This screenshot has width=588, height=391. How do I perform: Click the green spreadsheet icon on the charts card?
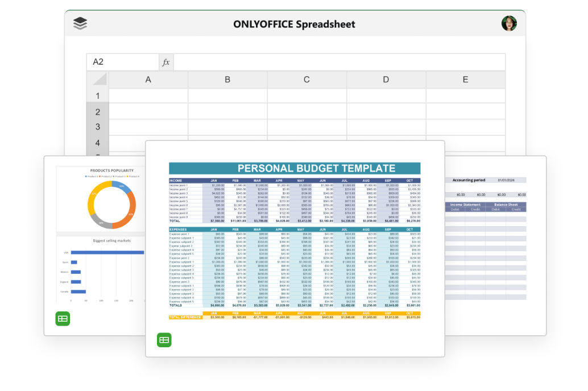[63, 319]
